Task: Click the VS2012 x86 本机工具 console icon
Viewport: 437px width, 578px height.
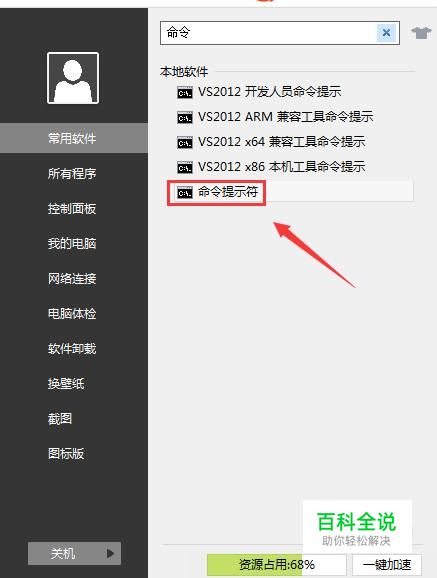Action: click(185, 167)
